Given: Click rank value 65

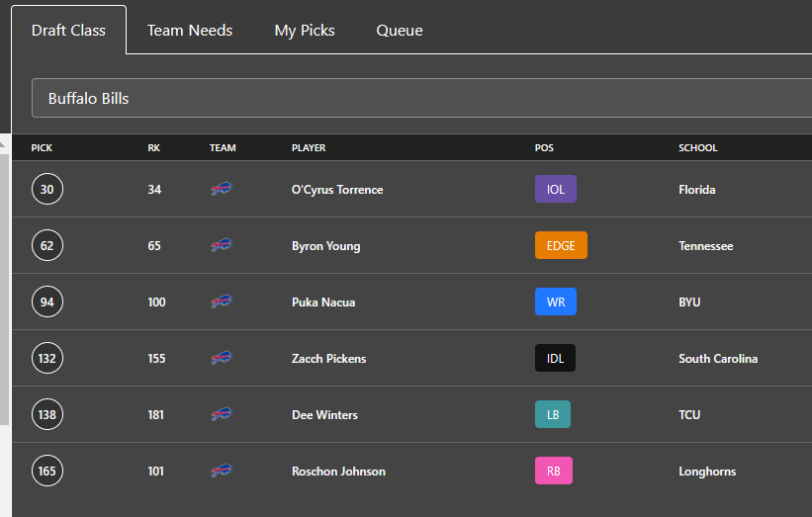Looking at the screenshot, I should click(x=154, y=246).
